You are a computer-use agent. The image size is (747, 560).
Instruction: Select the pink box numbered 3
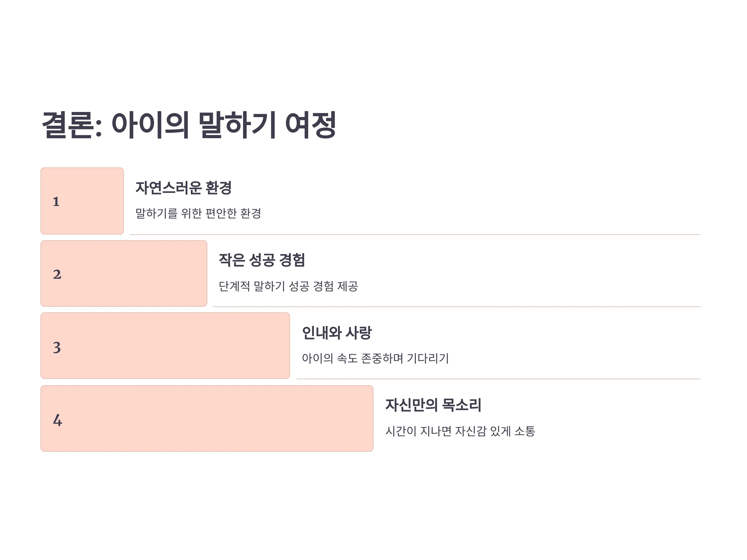(165, 346)
